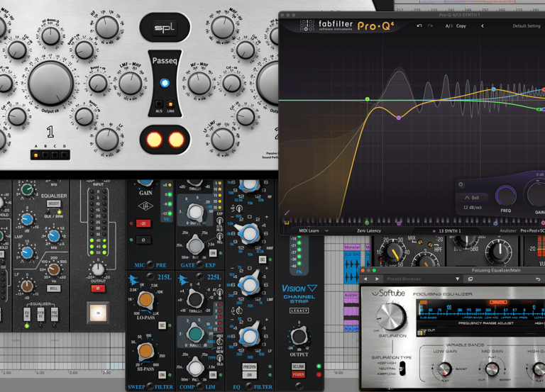This screenshot has height=392, width=545.
Task: Select preset slot B on Passeq
Action: pyautogui.click(x=45, y=155)
